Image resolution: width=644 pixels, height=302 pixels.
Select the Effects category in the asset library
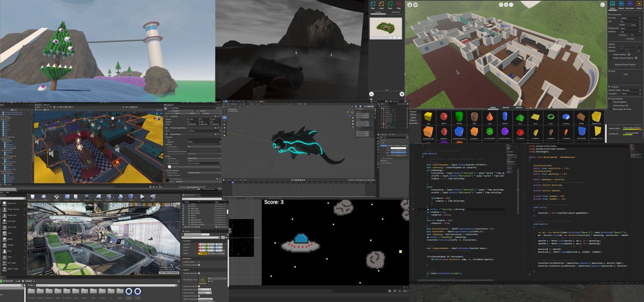414,114
